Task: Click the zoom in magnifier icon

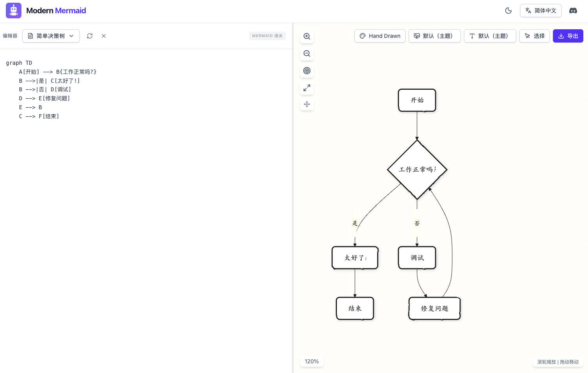Action: [x=307, y=36]
